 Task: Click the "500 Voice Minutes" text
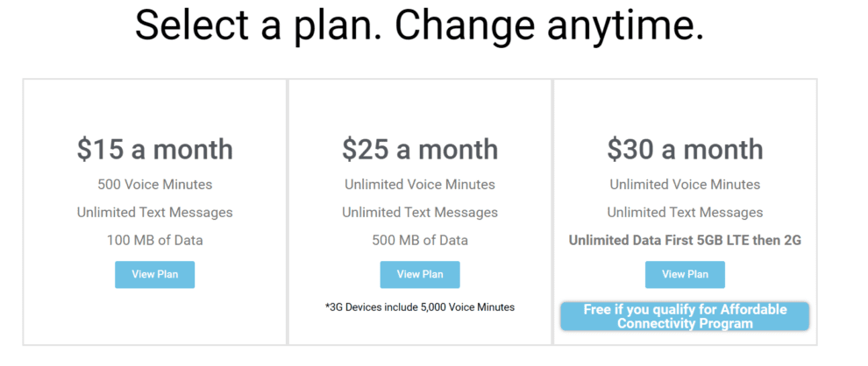[154, 185]
